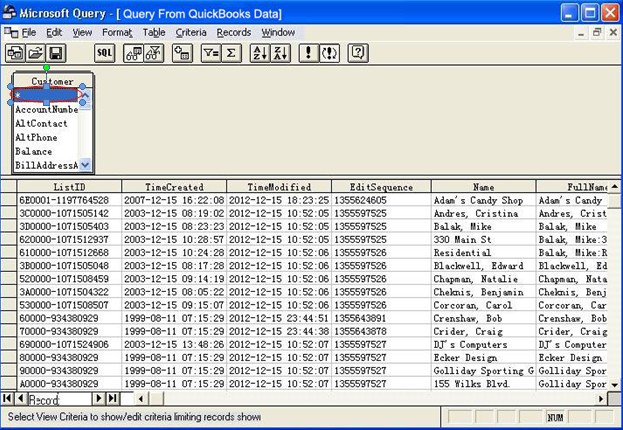Go to previous record navigation button

pyautogui.click(x=21, y=398)
